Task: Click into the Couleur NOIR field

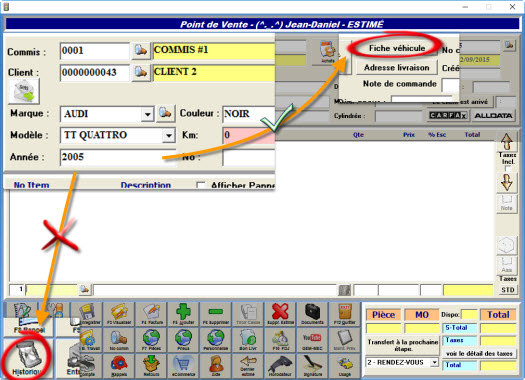Action: [x=248, y=114]
